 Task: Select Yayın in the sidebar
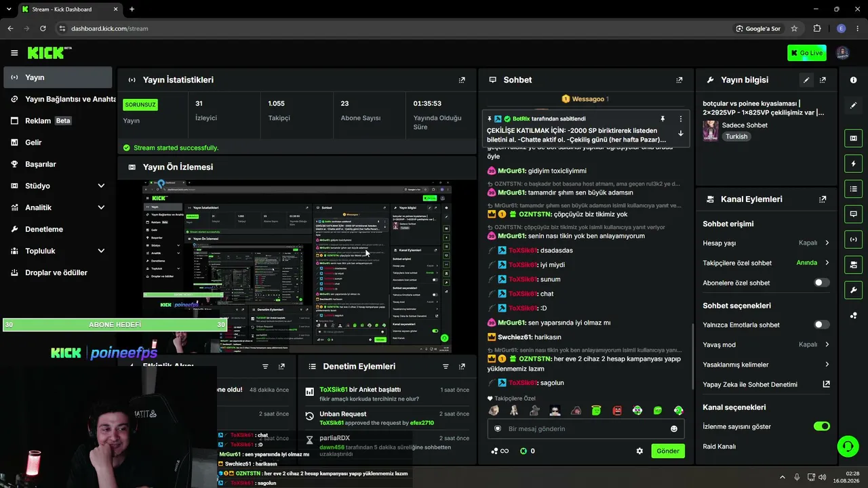pos(58,77)
